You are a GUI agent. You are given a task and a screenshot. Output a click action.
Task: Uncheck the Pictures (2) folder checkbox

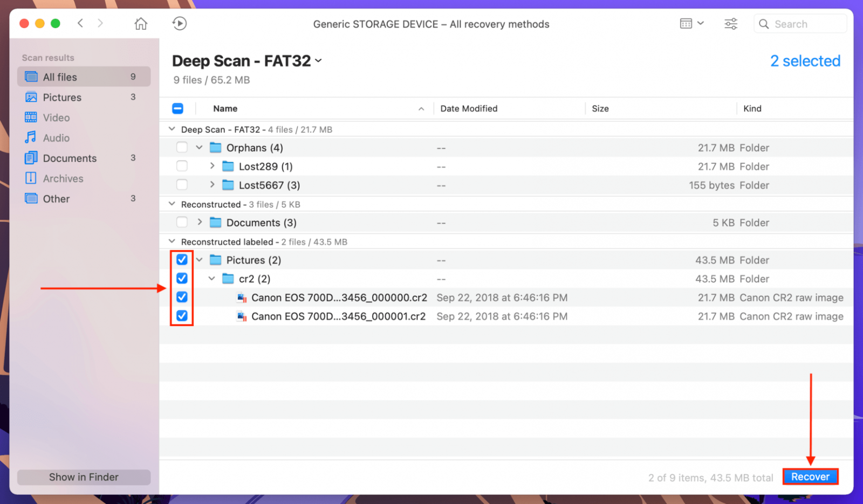[x=182, y=260]
